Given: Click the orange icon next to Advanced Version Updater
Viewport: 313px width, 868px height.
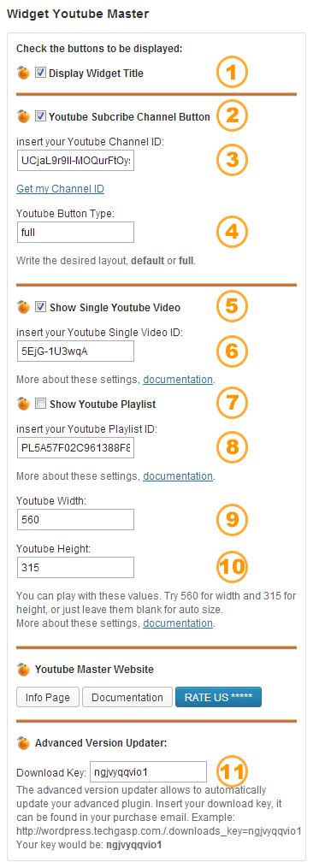Looking at the screenshot, I should (23, 743).
